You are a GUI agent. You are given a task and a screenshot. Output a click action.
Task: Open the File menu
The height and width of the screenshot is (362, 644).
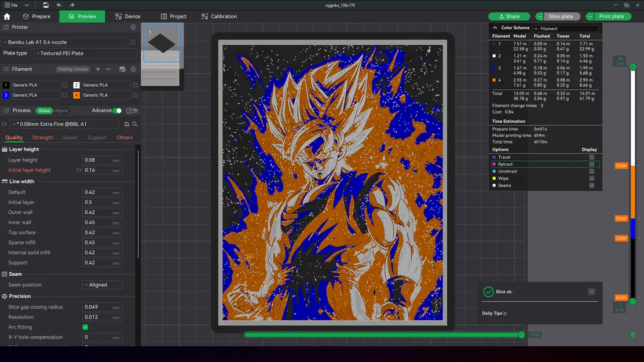pyautogui.click(x=11, y=5)
